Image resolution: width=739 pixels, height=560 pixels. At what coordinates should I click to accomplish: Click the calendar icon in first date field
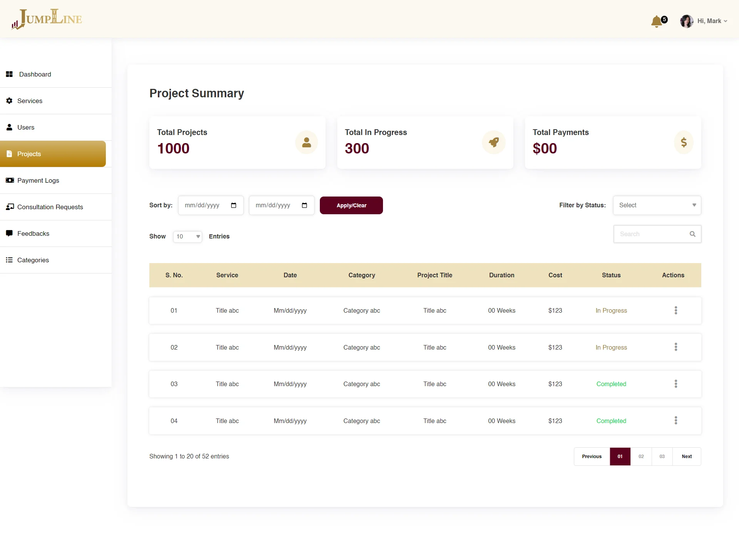click(x=234, y=205)
